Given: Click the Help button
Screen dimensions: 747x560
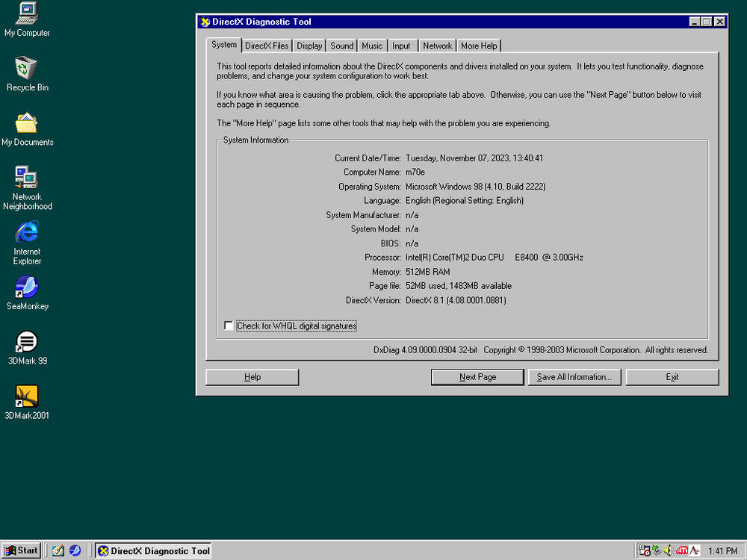Looking at the screenshot, I should click(x=252, y=376).
